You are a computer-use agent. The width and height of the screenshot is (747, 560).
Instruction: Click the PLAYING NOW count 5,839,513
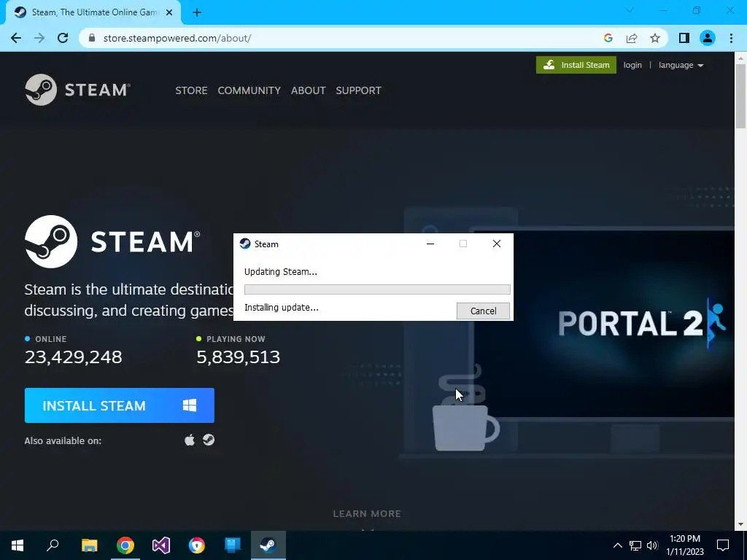coord(239,357)
